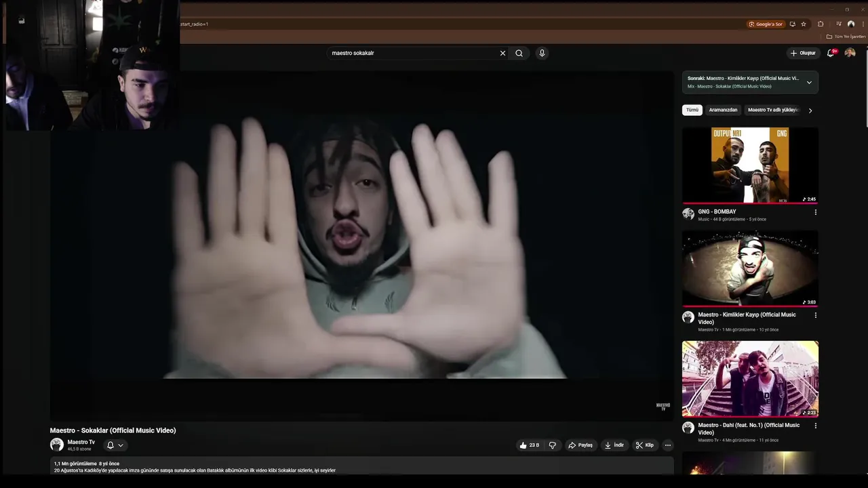The width and height of the screenshot is (868, 488).
Task: Select the Maestro Tv adlı yükleyici chip
Action: [x=773, y=110]
